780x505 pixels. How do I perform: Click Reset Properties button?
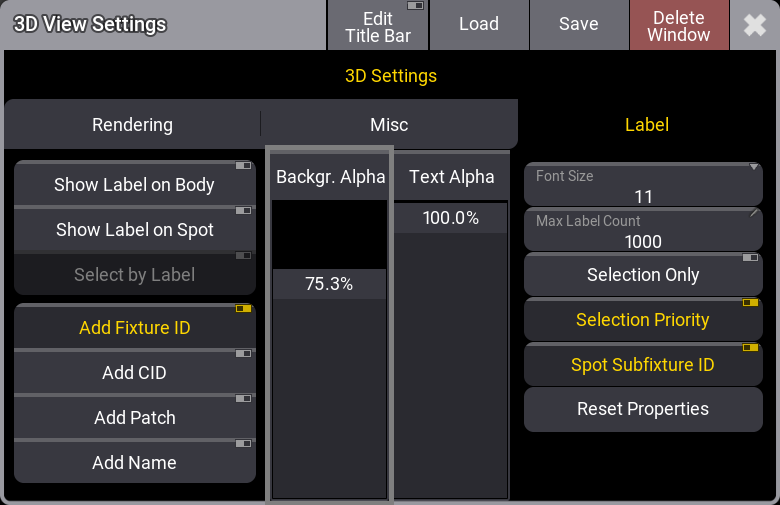click(x=643, y=409)
